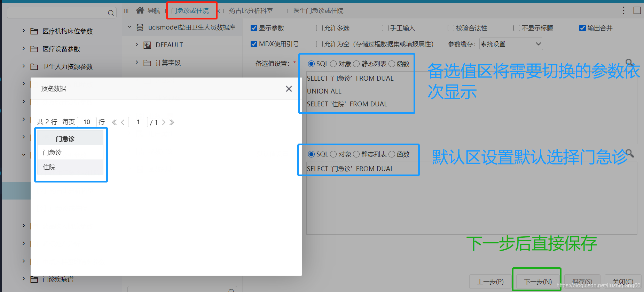
Task: Click the 门急诊 column header in preview
Action: point(70,138)
